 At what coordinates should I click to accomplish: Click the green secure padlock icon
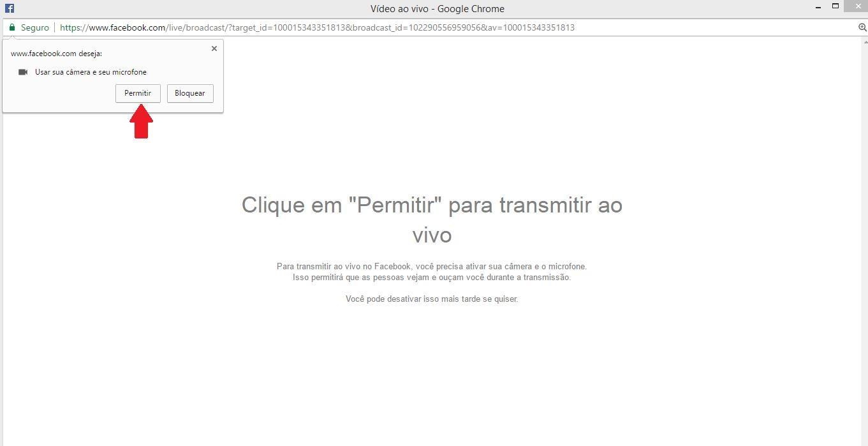(11, 27)
